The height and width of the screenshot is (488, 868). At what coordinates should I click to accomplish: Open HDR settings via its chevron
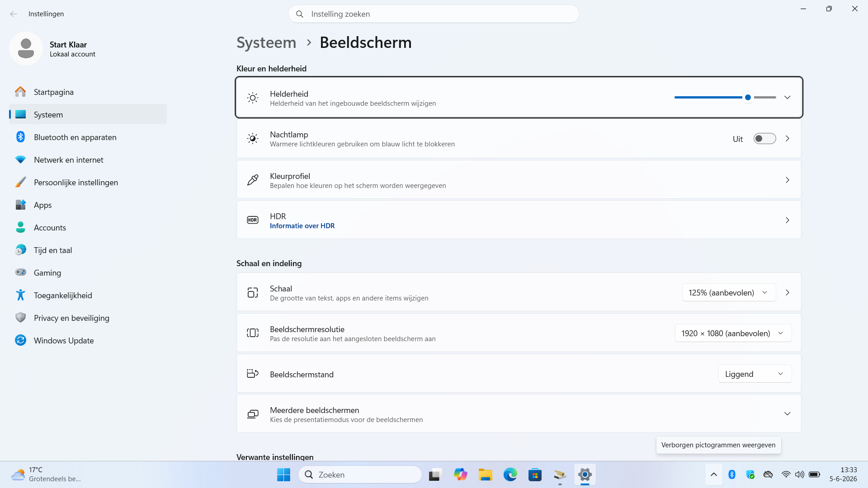[x=788, y=220]
